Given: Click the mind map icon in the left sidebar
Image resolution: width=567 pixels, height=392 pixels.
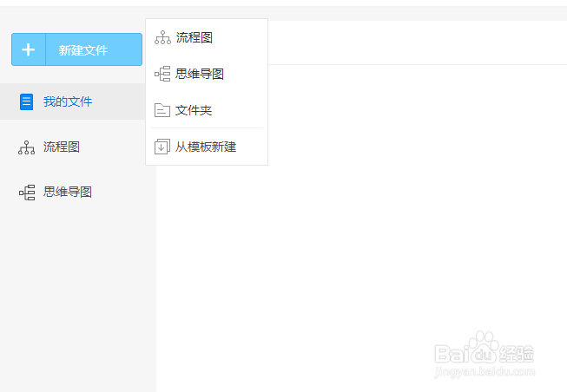Looking at the screenshot, I should (27, 193).
